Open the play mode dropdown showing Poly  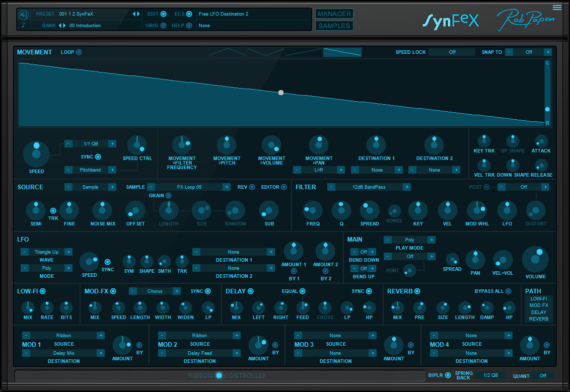[410, 240]
